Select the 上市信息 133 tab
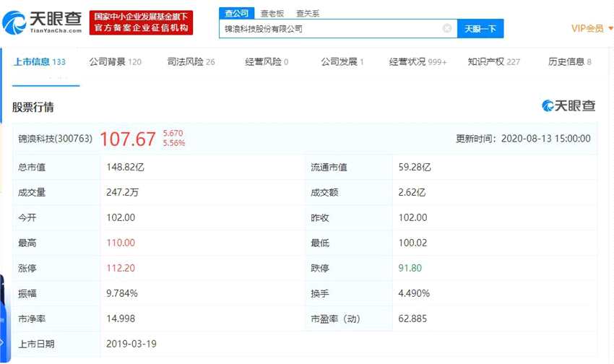Viewport: 614px width, 364px height. coord(40,62)
